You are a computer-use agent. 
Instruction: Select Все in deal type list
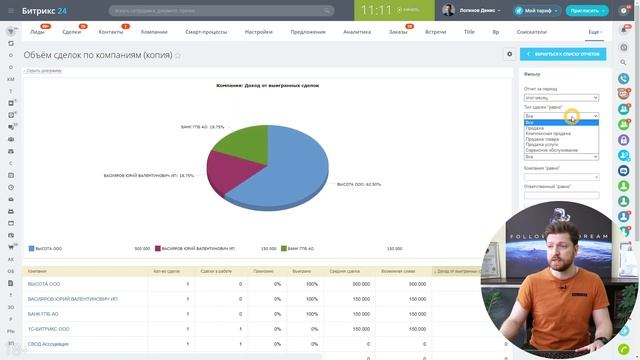(x=561, y=122)
